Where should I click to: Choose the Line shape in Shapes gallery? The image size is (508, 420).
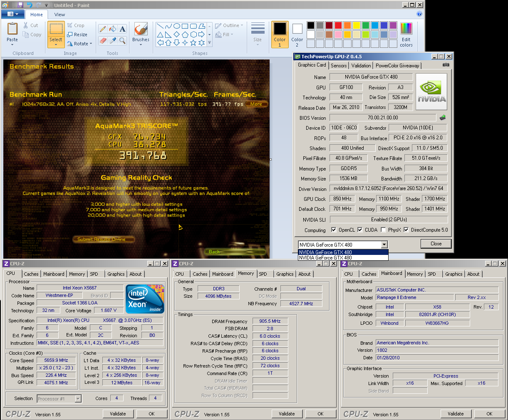point(160,26)
